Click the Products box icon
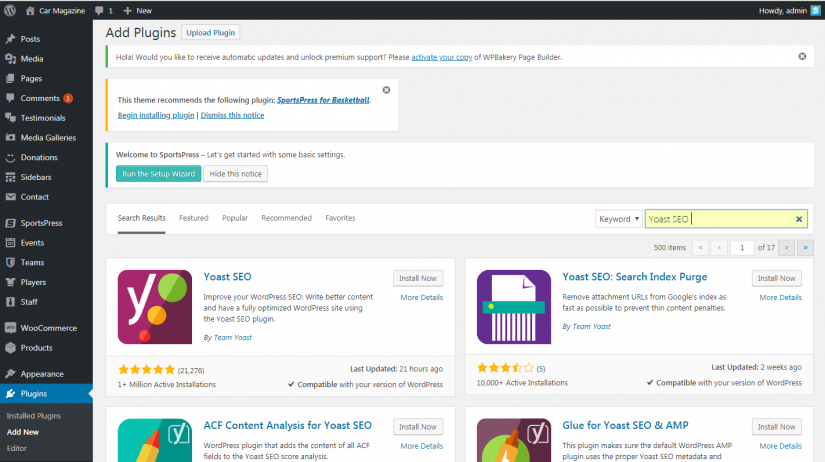This screenshot has height=462, width=825. tap(11, 348)
